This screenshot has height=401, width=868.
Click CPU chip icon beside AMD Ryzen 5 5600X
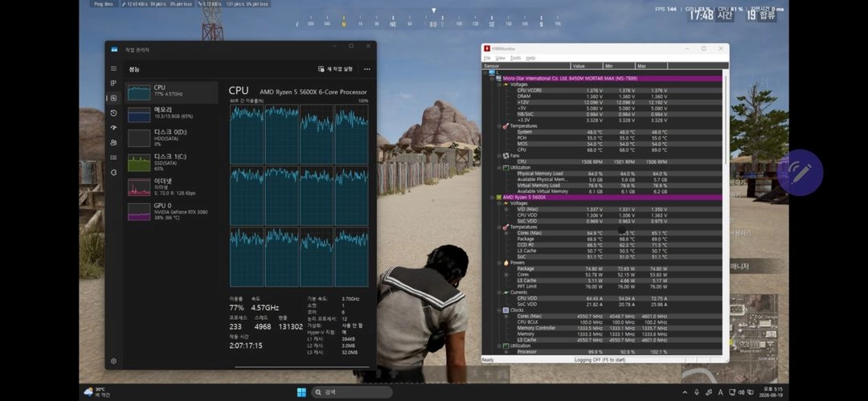pyautogui.click(x=498, y=197)
